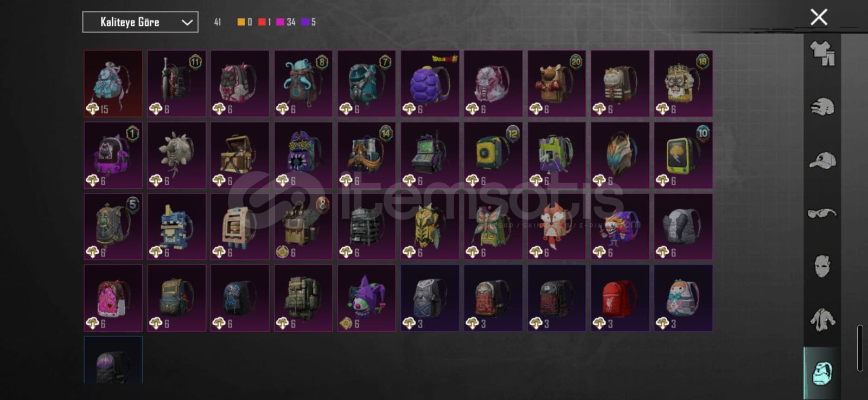868x400 pixels.
Task: Select the helmet category icon in sidebar
Action: (x=822, y=107)
